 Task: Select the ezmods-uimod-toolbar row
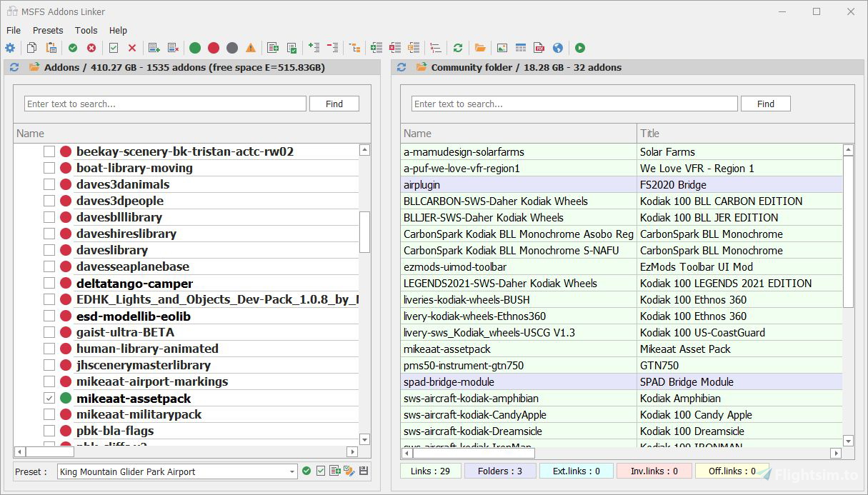622,266
